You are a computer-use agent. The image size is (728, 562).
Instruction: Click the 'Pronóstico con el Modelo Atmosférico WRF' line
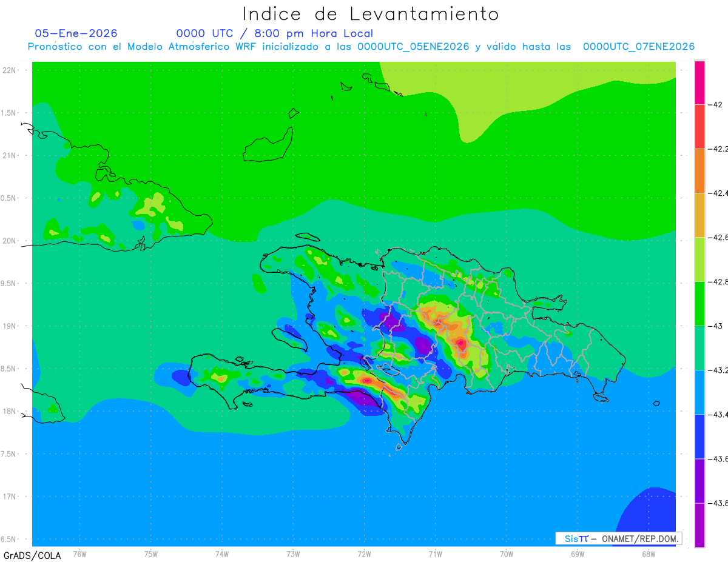point(361,47)
